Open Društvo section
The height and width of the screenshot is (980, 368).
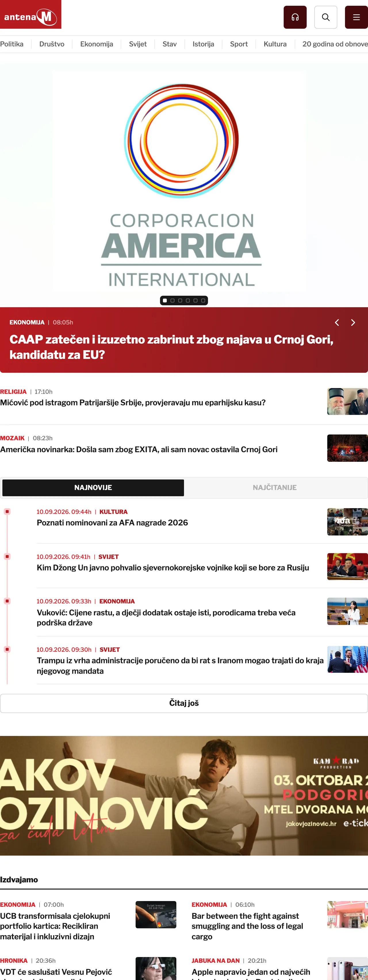click(52, 44)
